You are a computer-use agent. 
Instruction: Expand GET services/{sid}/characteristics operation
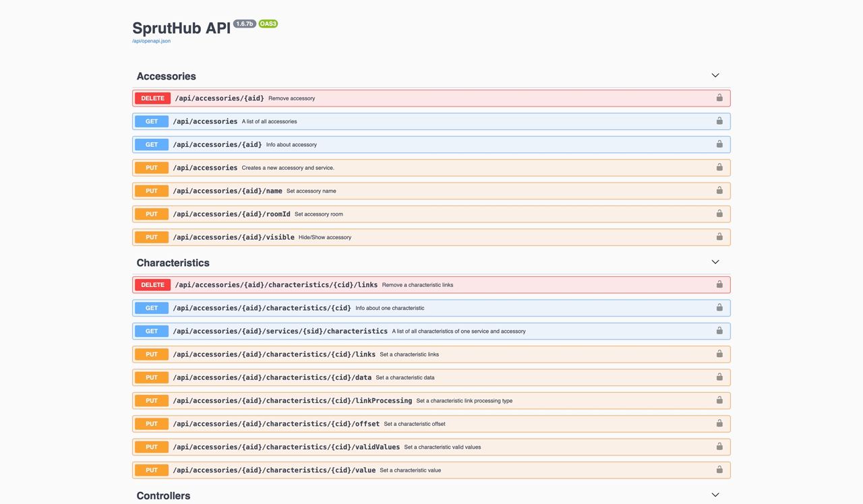click(431, 331)
